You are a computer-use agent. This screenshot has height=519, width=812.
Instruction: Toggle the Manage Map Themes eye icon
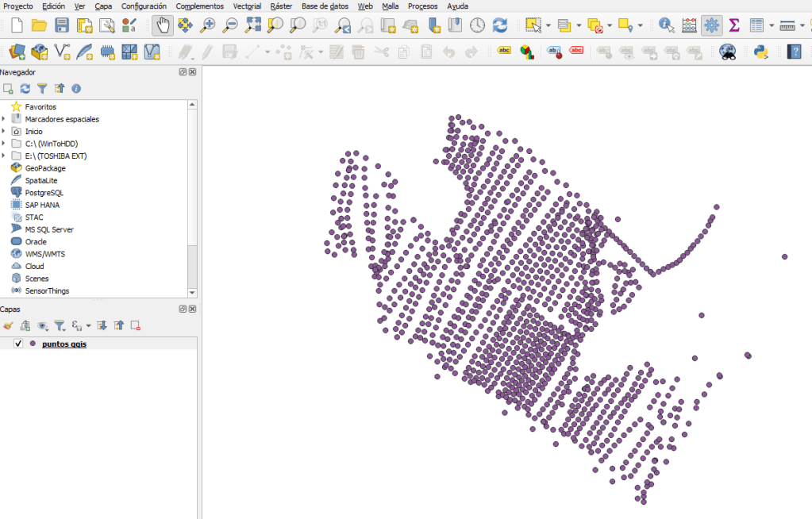(42, 325)
